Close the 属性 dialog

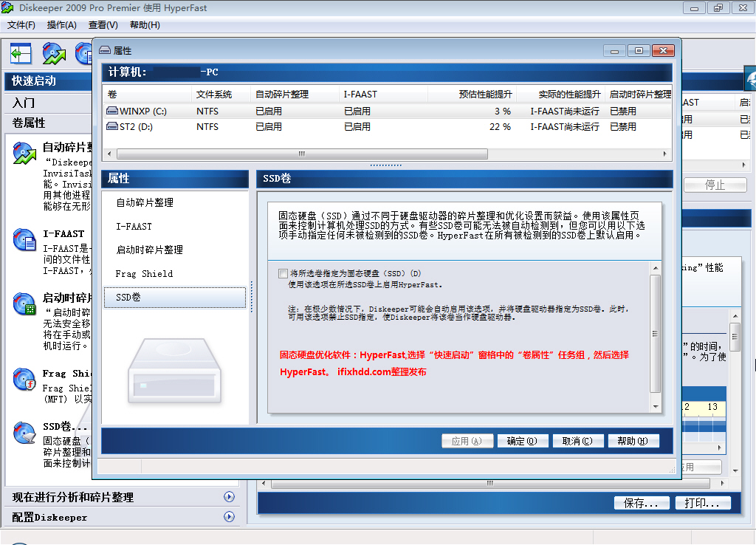click(x=664, y=51)
